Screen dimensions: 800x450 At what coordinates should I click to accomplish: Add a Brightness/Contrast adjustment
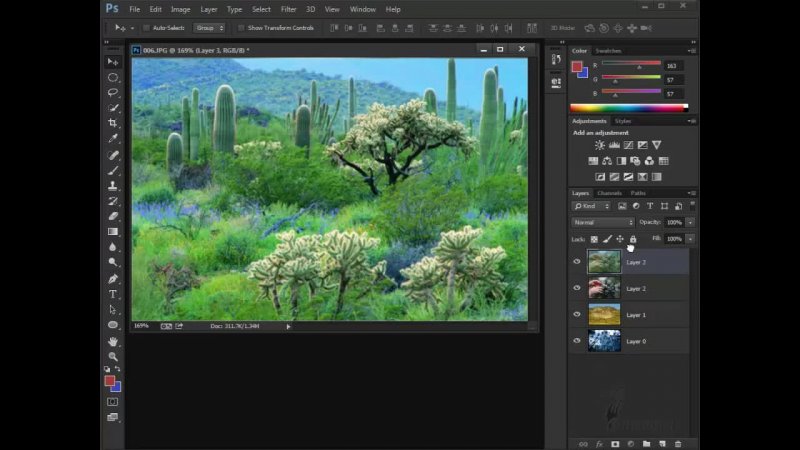click(x=600, y=145)
